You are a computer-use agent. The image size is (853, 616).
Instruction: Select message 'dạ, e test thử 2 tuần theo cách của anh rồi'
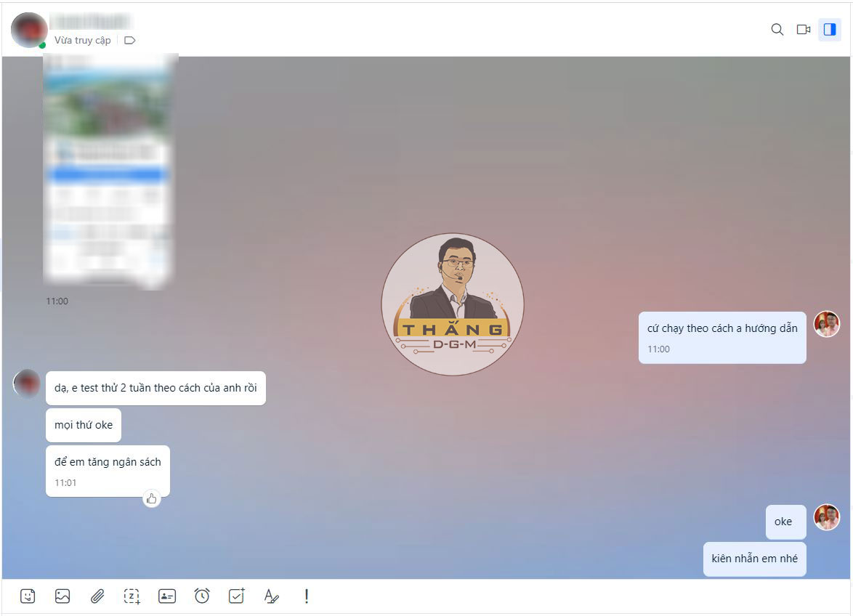155,388
